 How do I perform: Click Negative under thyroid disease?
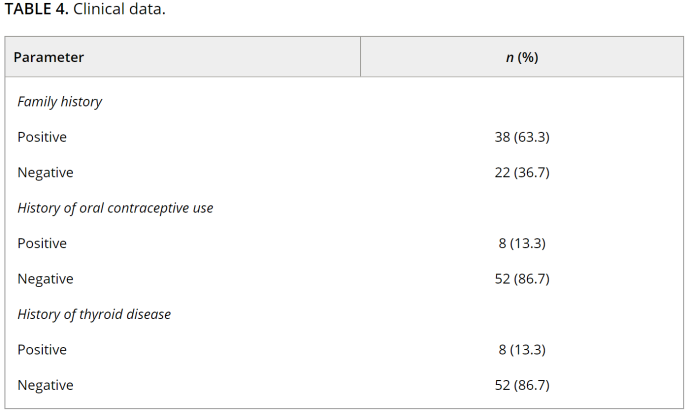tap(45, 385)
